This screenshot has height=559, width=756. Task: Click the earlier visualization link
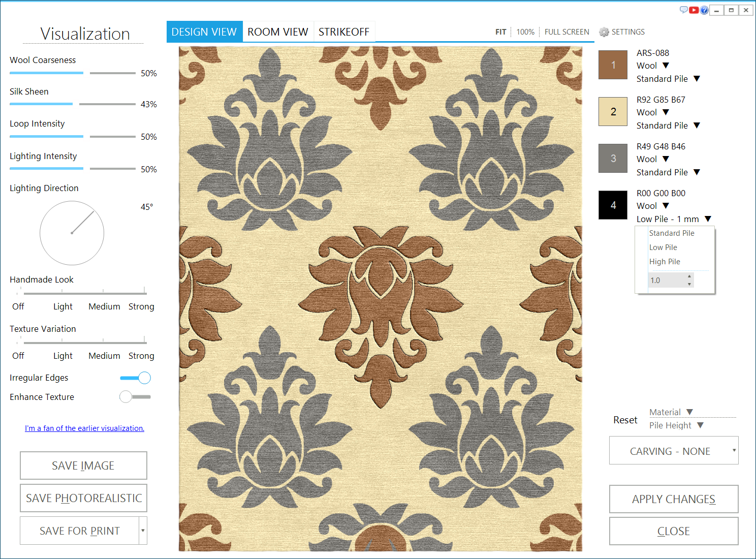pos(84,428)
